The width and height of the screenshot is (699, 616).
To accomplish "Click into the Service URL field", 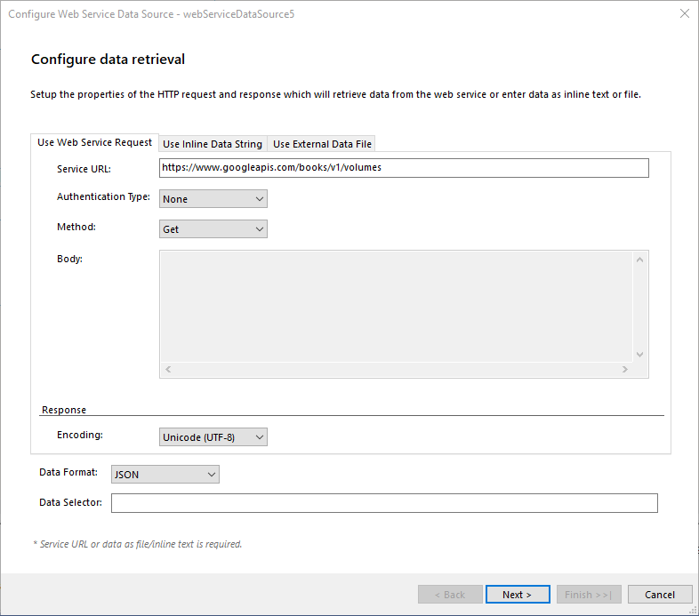I will 404,168.
